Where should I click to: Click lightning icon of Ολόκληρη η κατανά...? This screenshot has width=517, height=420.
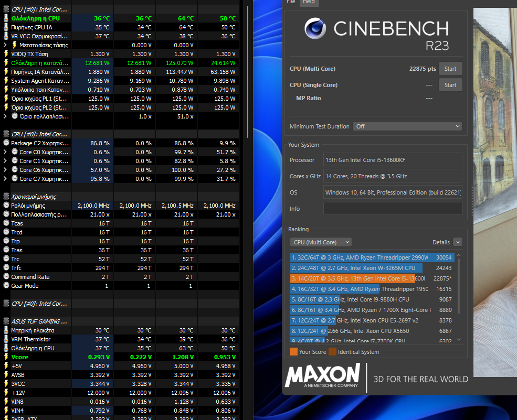(x=6, y=63)
